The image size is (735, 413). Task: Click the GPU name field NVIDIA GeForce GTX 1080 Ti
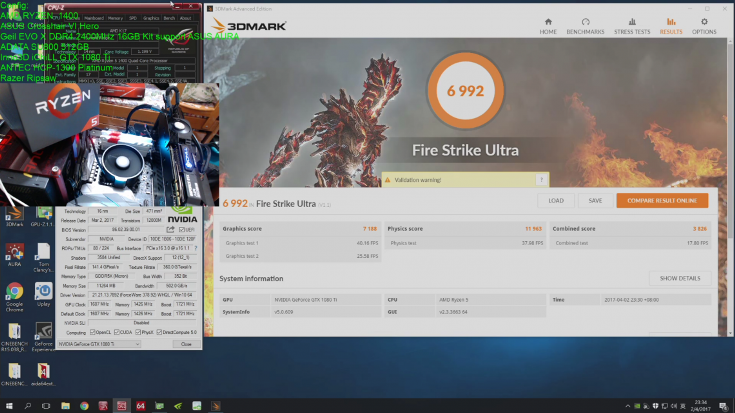click(326, 300)
